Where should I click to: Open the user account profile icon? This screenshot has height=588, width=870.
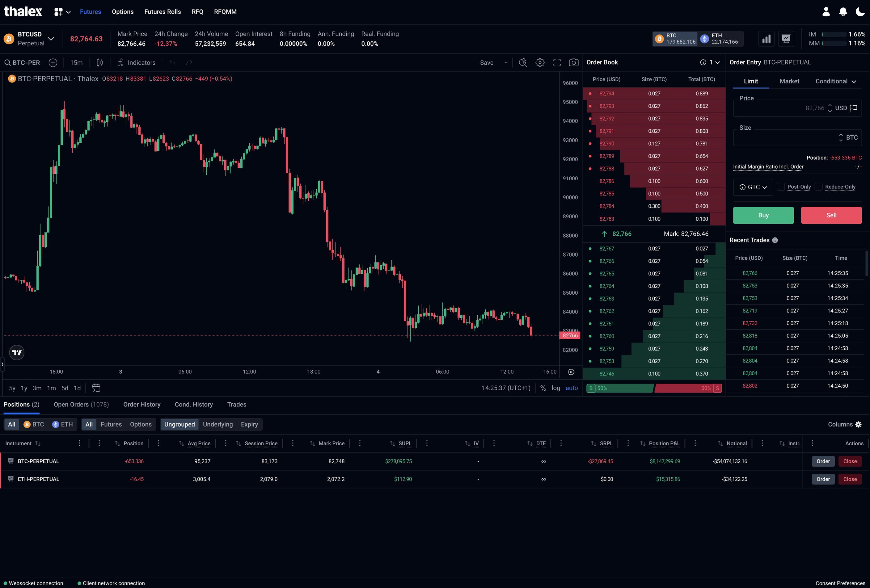[826, 12]
